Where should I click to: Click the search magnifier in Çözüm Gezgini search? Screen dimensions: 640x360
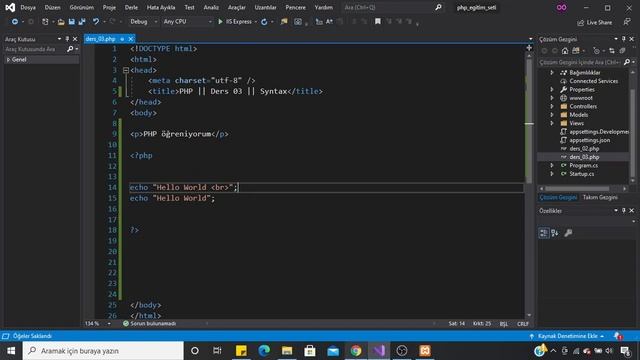coord(627,62)
